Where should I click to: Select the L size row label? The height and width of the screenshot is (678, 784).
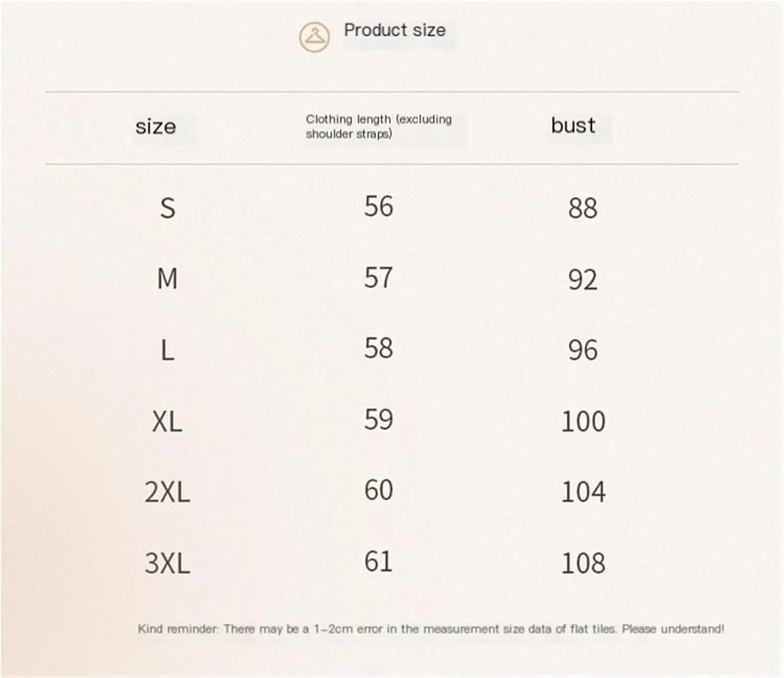pos(167,350)
